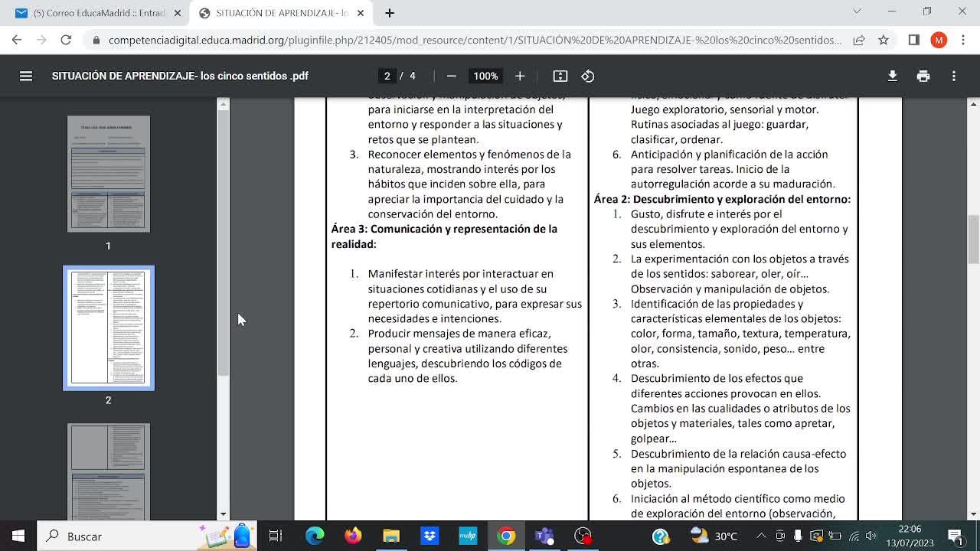Click the document scroll down arrow
980x551 pixels.
click(974, 514)
